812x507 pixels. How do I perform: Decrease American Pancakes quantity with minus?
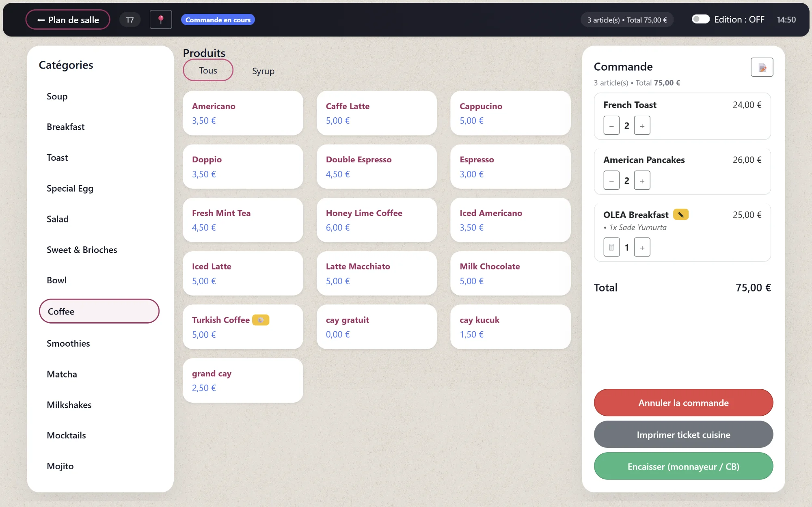click(611, 181)
